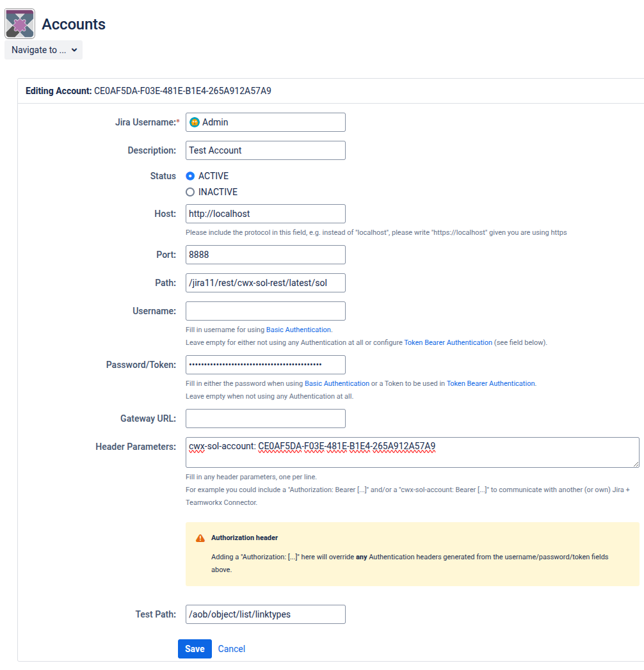Open Token Bearer Authentication link under Username

click(448, 342)
